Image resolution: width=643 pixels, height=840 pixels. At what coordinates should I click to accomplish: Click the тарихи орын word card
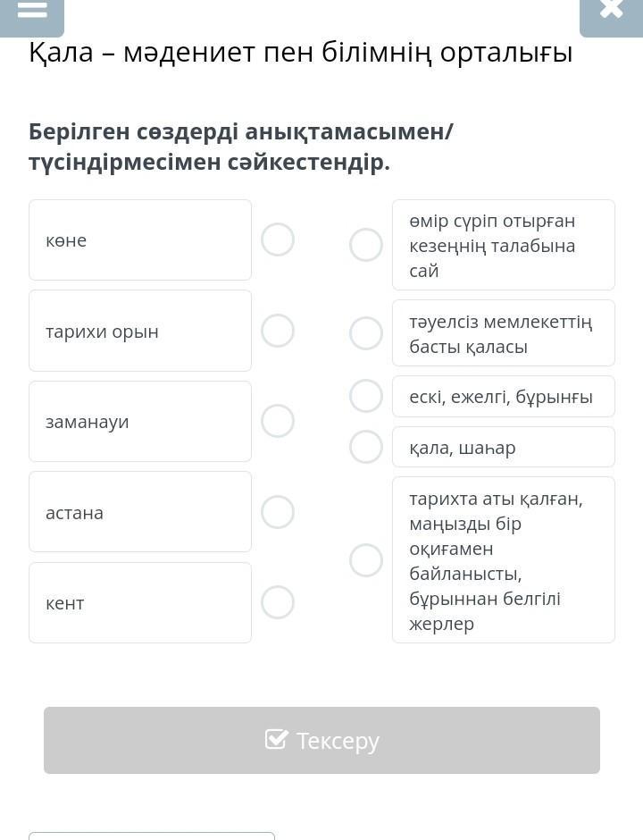140,331
